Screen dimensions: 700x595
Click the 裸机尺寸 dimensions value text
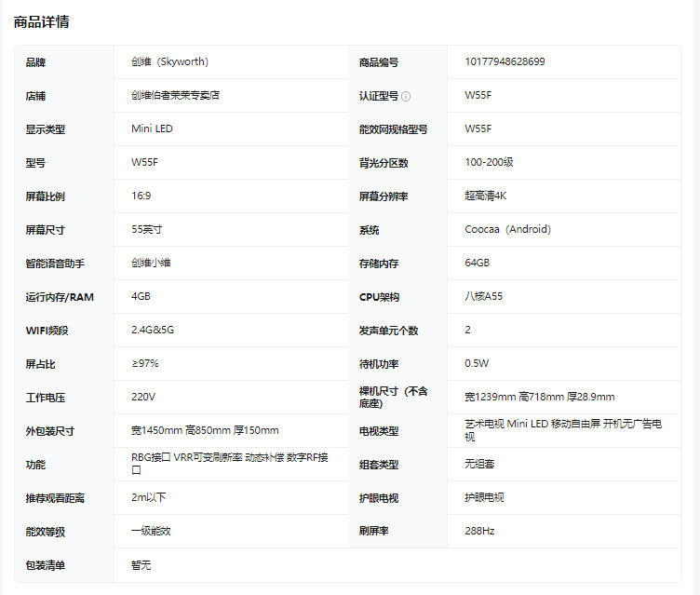[x=539, y=398]
